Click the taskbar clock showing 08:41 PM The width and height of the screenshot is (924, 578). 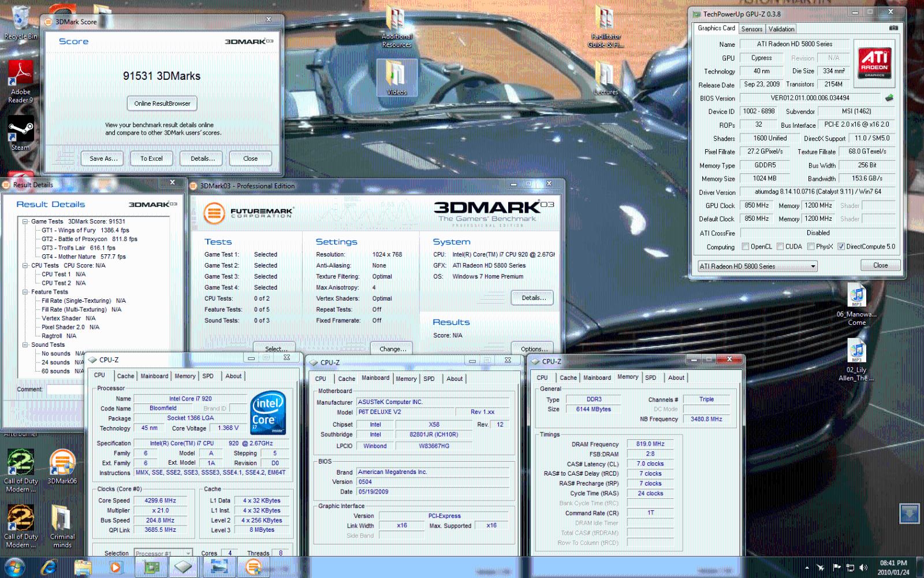click(x=893, y=567)
